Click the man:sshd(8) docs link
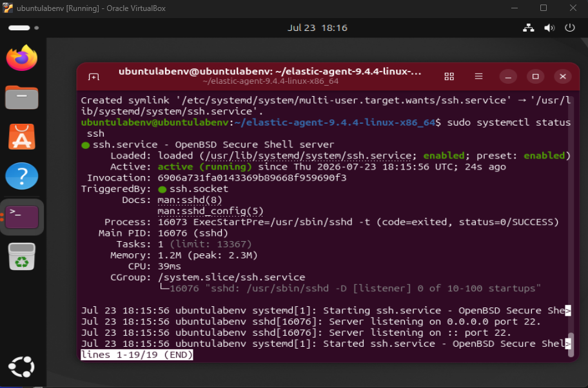 click(190, 200)
